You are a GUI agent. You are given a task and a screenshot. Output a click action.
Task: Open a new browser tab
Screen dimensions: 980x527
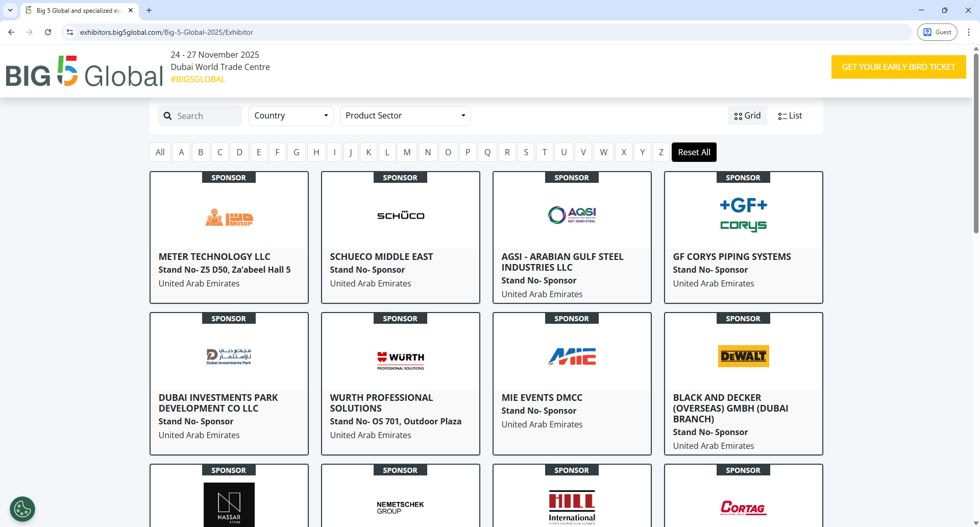149,10
